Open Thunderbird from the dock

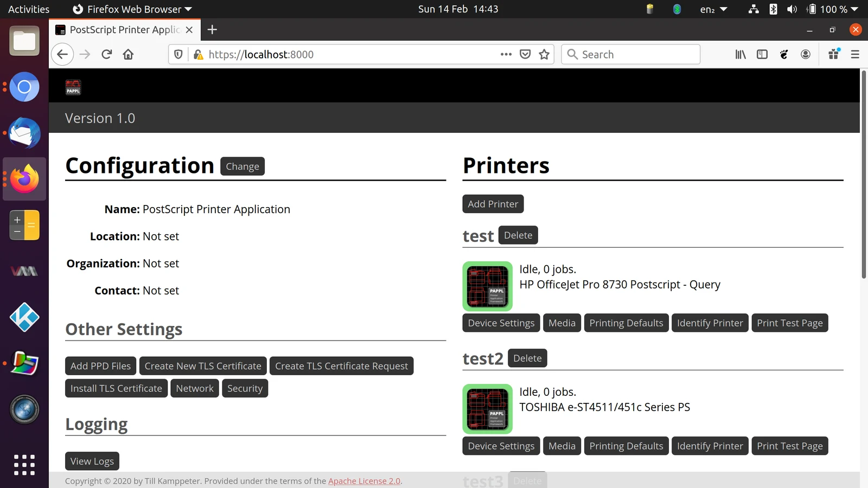(24, 133)
